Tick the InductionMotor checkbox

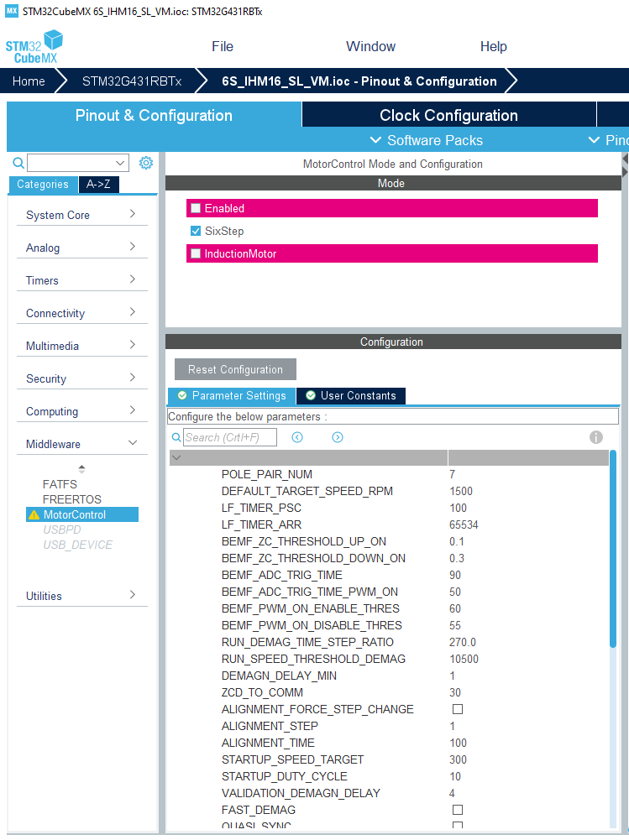196,253
